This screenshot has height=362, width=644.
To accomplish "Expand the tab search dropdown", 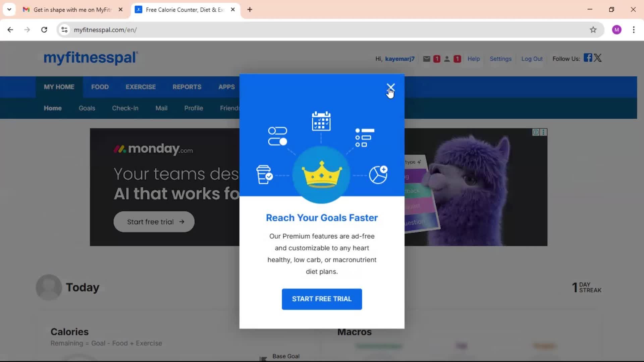I will tap(9, 10).
